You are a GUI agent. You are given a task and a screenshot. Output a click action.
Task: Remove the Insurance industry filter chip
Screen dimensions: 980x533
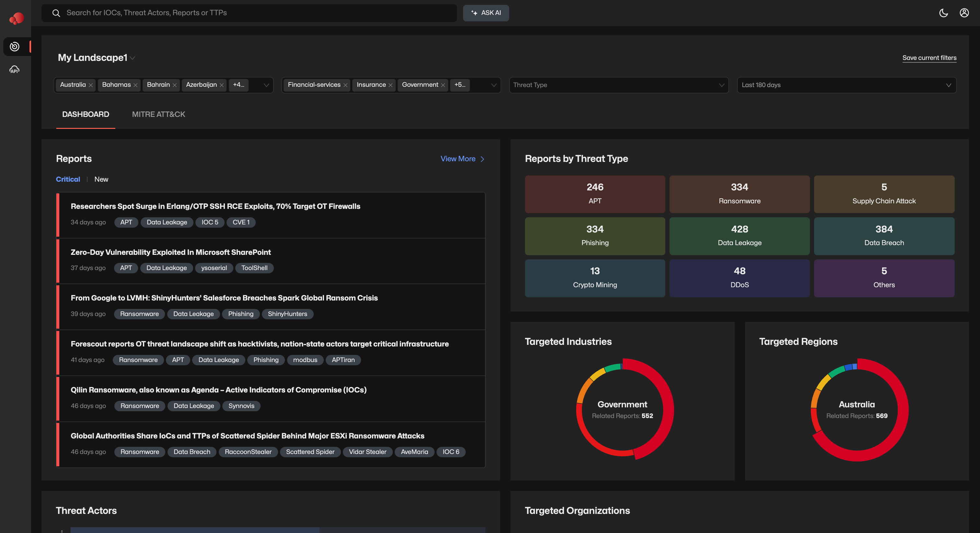pyautogui.click(x=390, y=85)
